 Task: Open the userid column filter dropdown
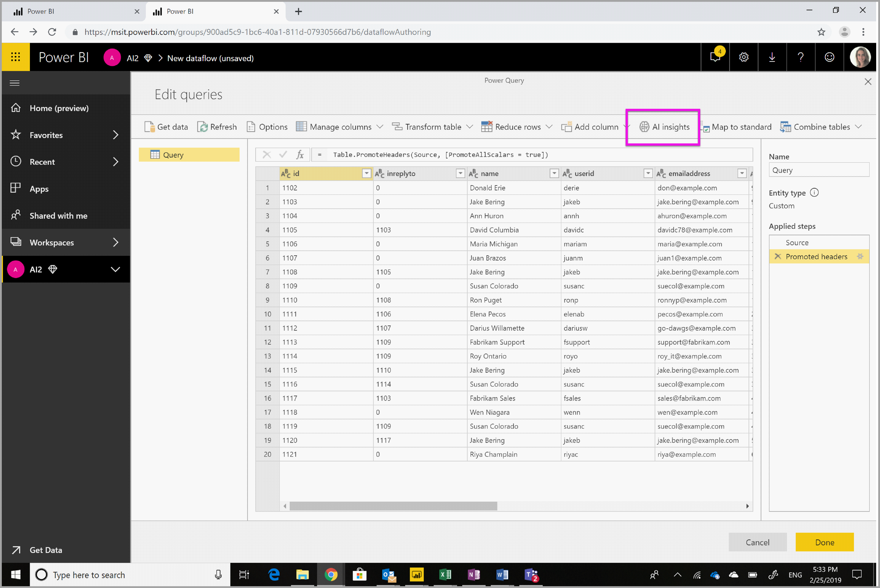coord(648,174)
